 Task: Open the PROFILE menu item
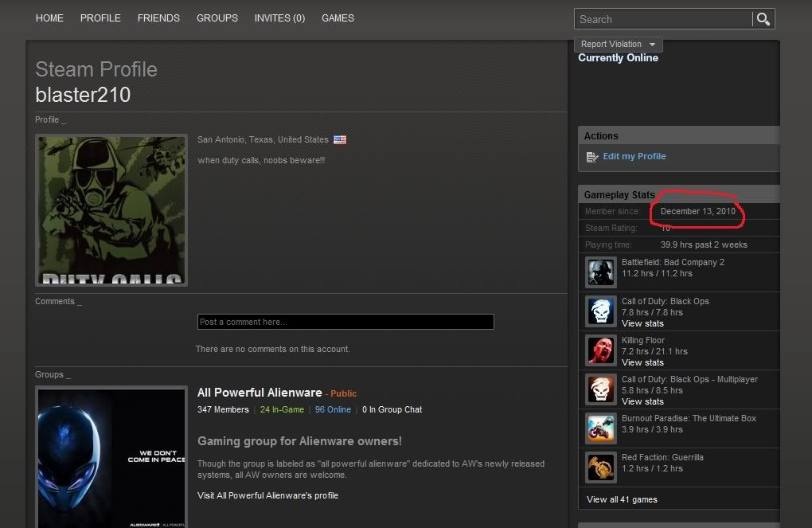[x=100, y=18]
